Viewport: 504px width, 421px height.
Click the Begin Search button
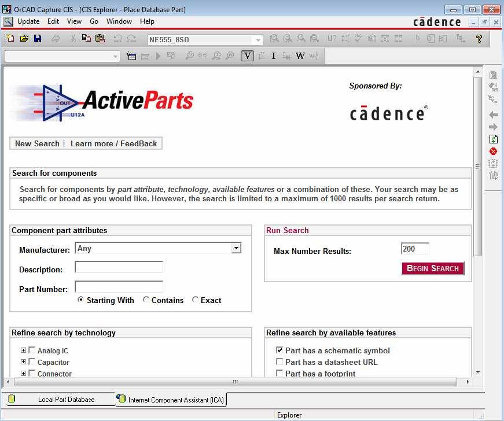pyautogui.click(x=433, y=268)
